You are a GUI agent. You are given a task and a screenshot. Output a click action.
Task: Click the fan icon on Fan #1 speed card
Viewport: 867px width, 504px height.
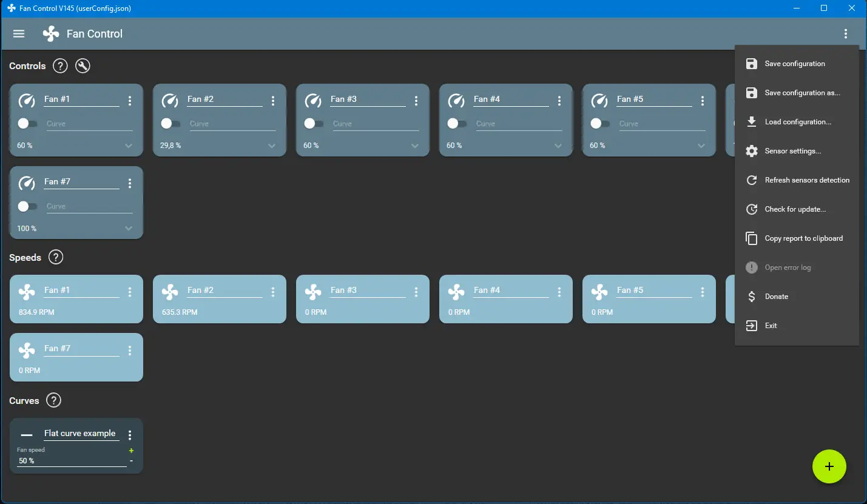27,292
